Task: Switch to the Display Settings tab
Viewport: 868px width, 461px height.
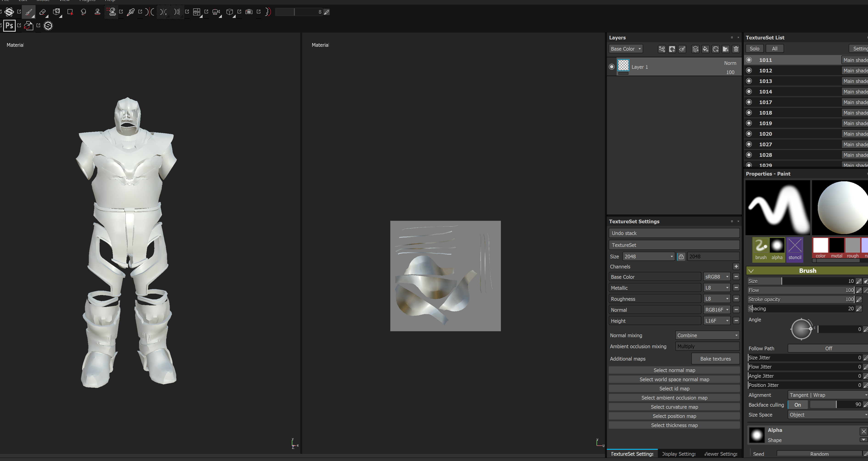Action: [x=679, y=454]
